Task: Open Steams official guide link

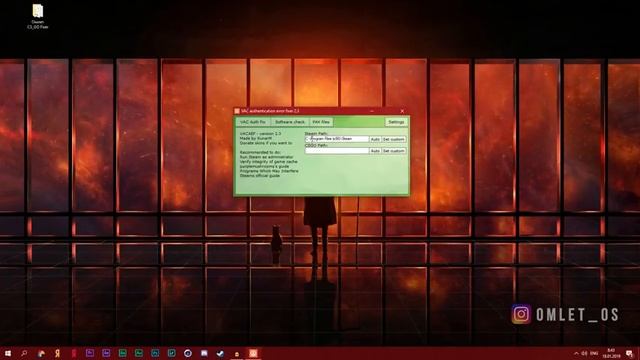Action: (260, 176)
